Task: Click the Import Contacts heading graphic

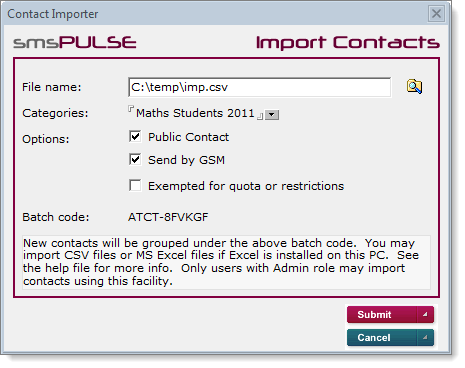Action: (x=348, y=43)
